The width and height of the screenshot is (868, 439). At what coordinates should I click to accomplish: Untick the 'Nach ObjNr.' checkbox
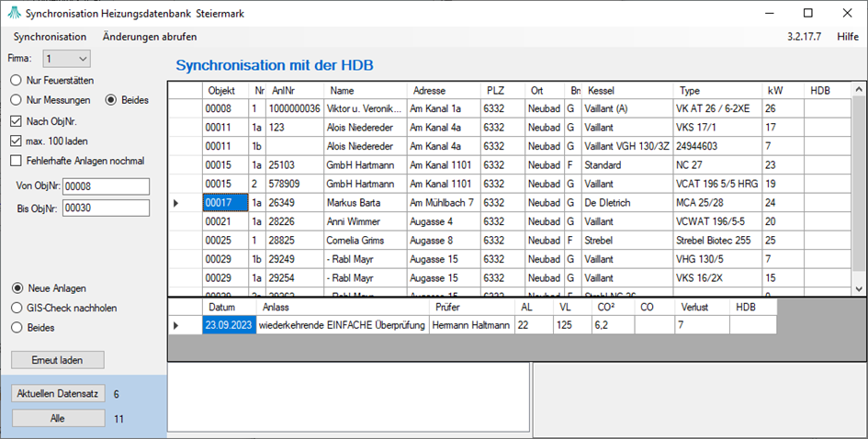point(16,121)
